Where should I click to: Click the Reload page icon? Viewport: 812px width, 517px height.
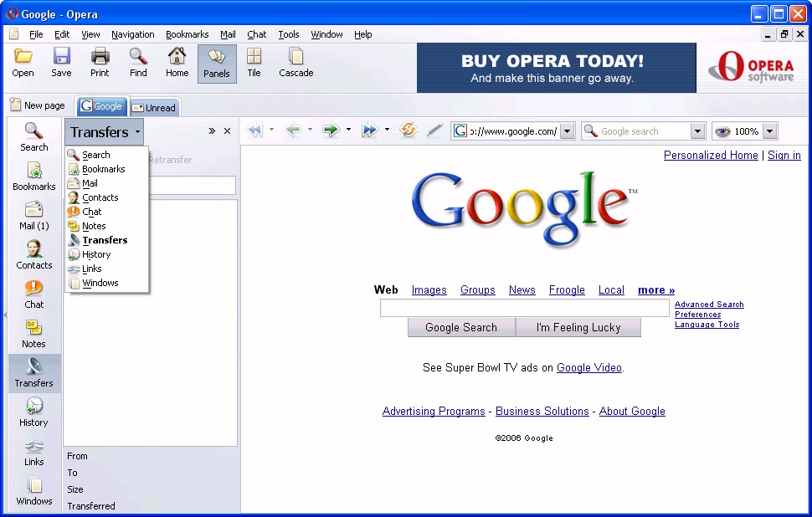[408, 130]
